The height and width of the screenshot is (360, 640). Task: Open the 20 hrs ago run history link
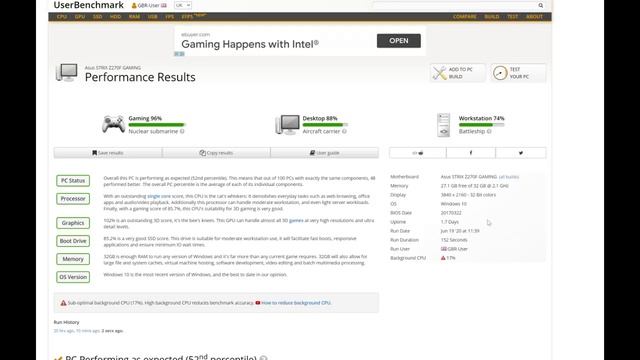click(64, 331)
